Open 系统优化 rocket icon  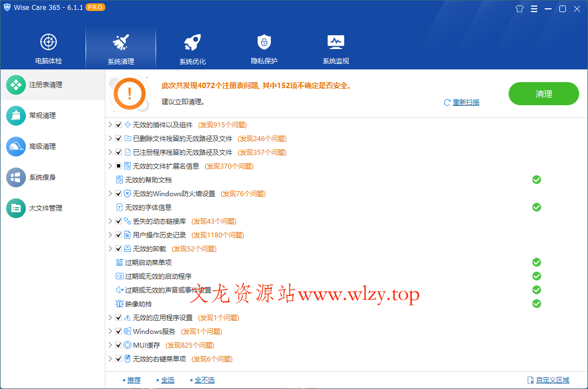point(192,41)
